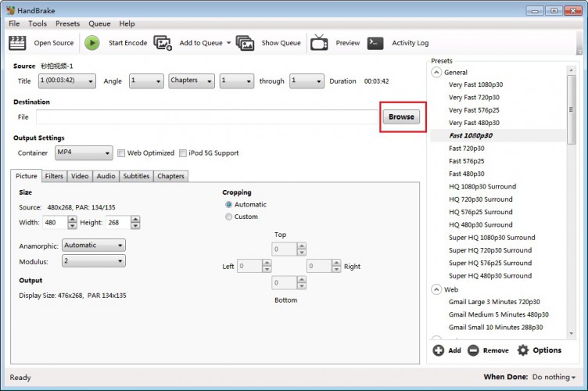Collapse the General presets group
Viewport: 588px width, 391px height.
[x=436, y=72]
